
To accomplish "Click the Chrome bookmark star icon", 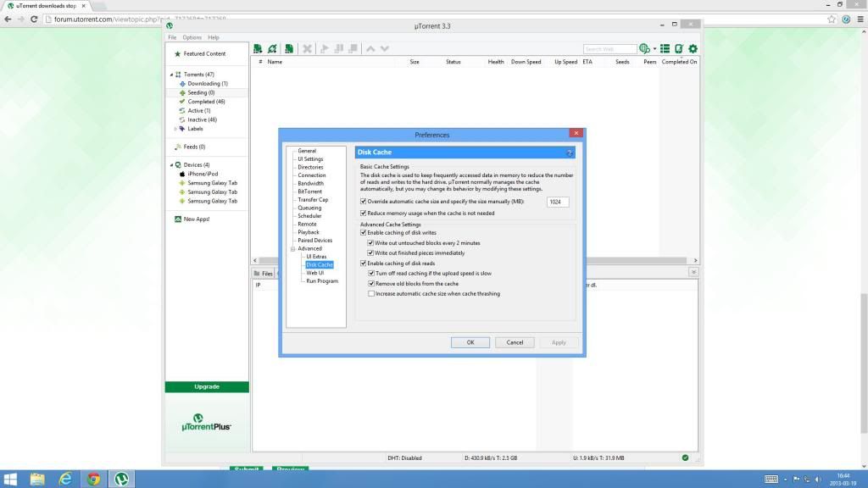I will (832, 19).
